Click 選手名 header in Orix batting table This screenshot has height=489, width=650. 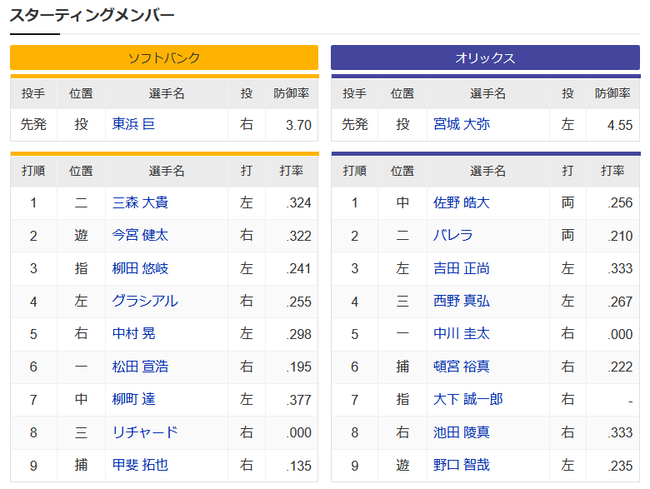coord(488,171)
